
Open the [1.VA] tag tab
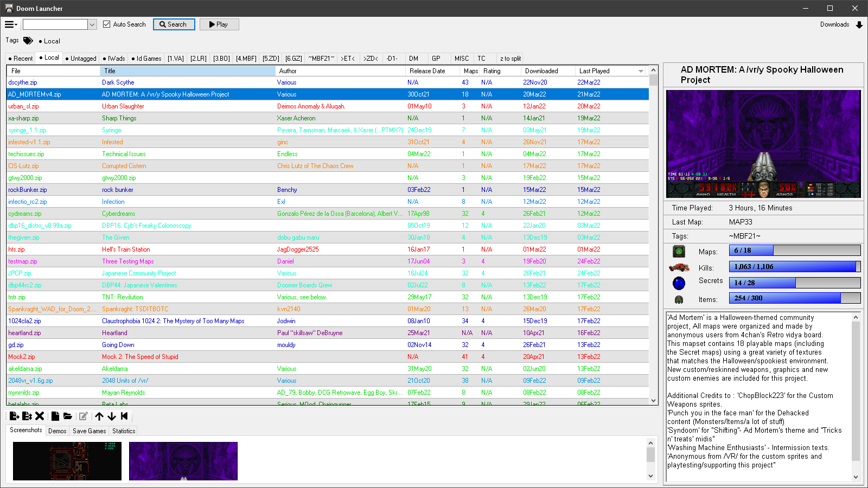point(176,59)
